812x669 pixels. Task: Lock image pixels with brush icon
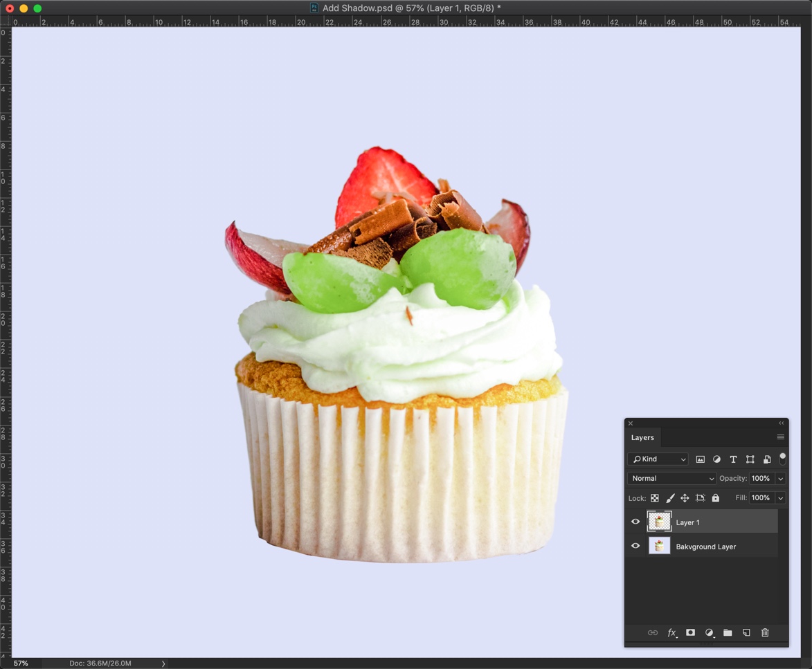(670, 498)
